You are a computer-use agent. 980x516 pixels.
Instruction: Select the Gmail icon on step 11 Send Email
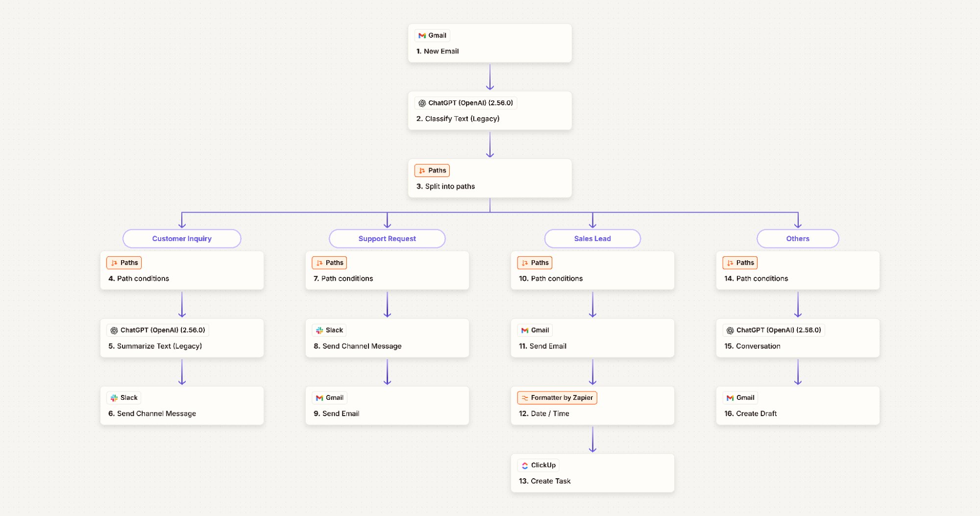tap(524, 330)
